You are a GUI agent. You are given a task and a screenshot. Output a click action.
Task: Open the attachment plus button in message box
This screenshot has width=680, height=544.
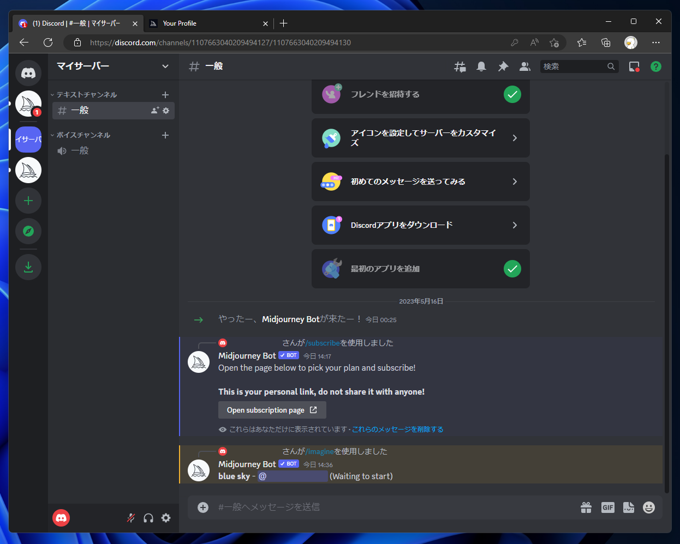203,507
